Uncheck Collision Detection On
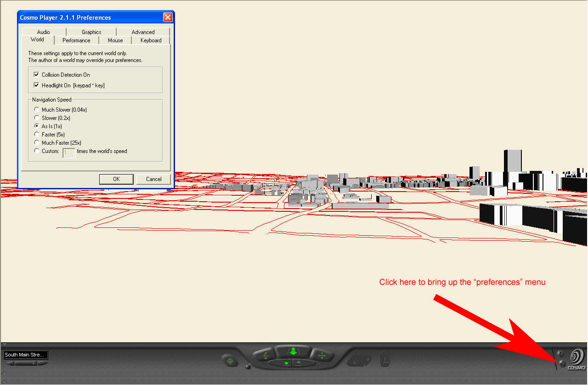 [36, 75]
